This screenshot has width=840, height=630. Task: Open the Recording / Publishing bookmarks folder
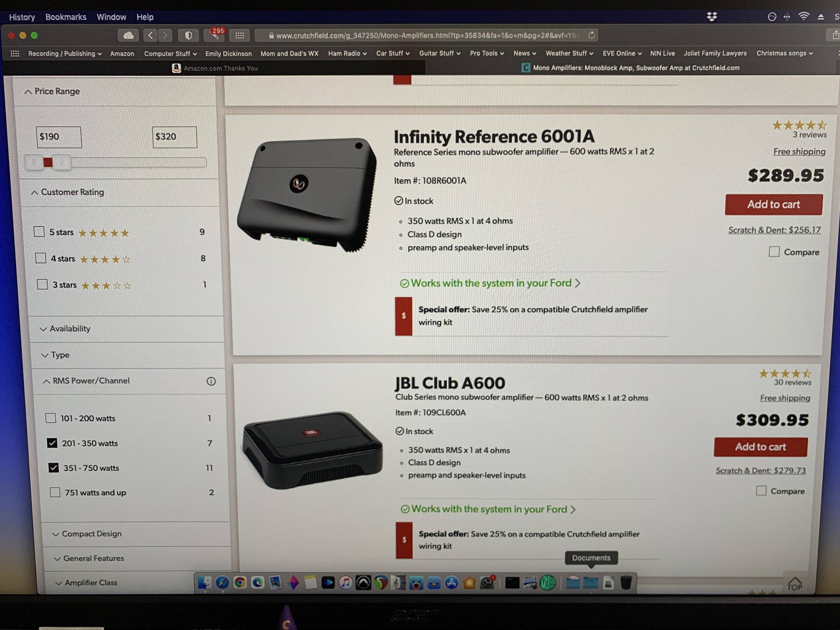click(65, 54)
